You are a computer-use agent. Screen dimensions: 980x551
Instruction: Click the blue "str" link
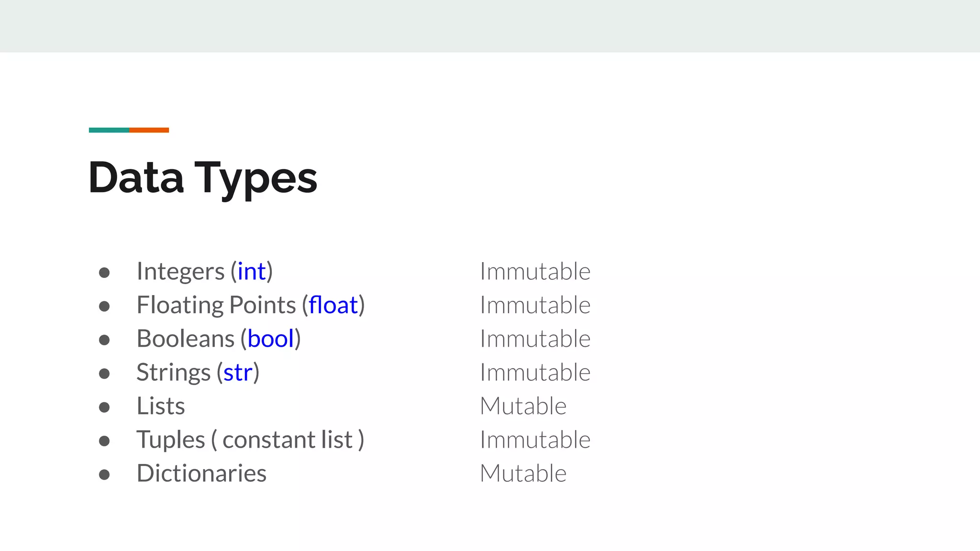237,373
